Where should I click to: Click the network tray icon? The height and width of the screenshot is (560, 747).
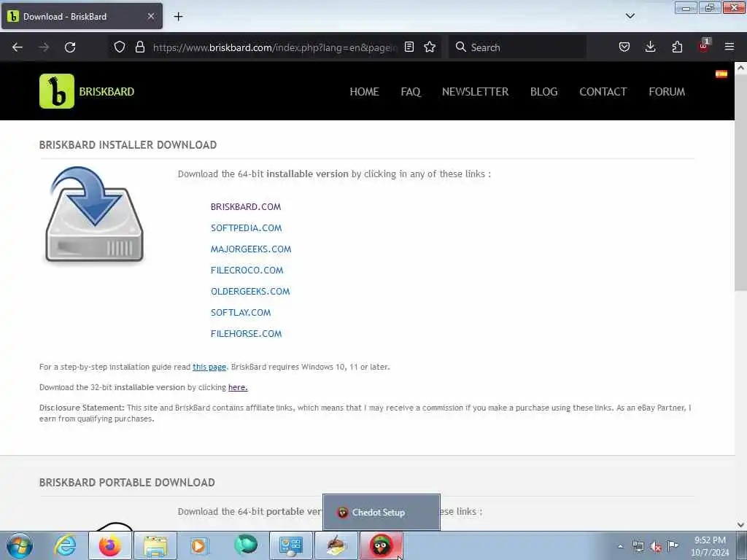[638, 547]
